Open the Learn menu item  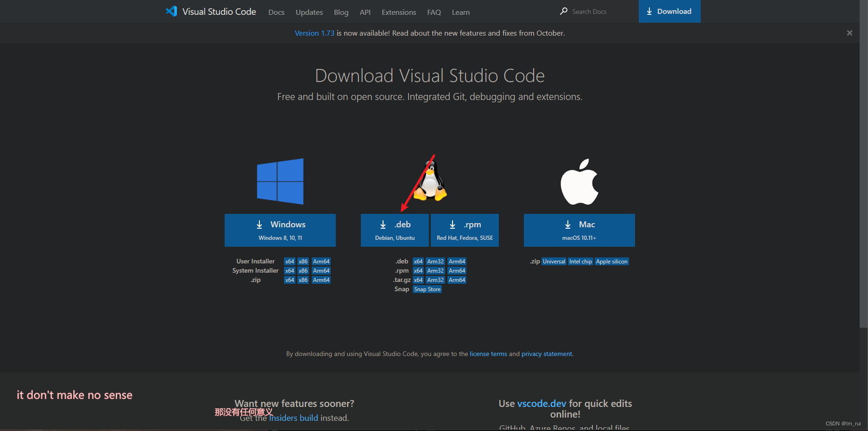pyautogui.click(x=461, y=12)
